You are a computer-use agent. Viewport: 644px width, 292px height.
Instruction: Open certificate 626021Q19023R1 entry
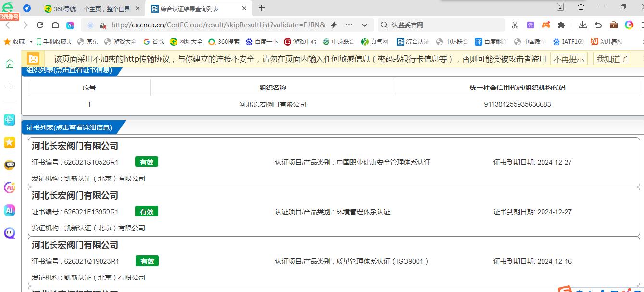point(334,261)
